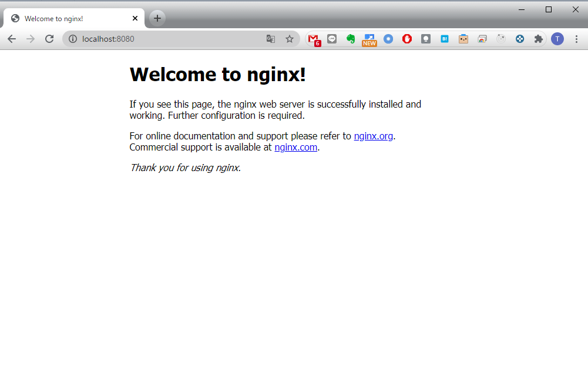Image resolution: width=588 pixels, height=391 pixels.
Task: Minimize the browser window
Action: coord(522,9)
